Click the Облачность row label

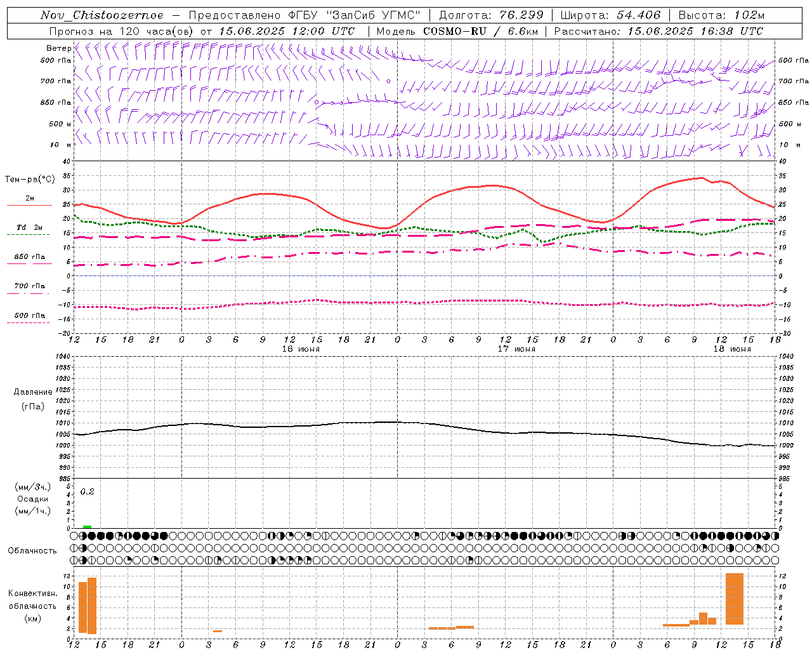pyautogui.click(x=32, y=551)
